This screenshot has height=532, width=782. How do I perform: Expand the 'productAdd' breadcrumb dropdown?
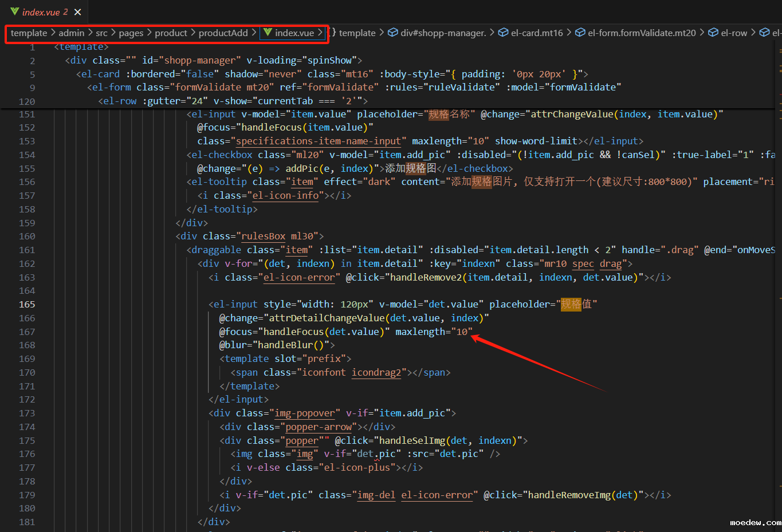click(x=223, y=33)
